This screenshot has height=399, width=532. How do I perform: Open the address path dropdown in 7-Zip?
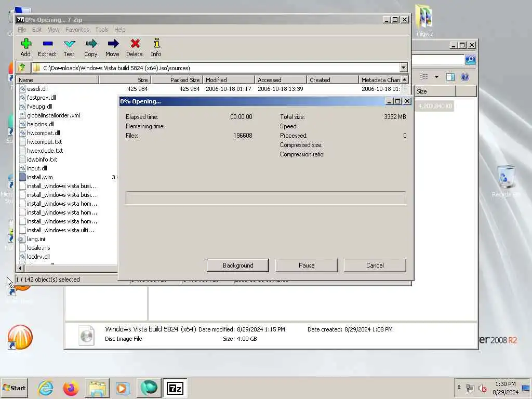403,68
